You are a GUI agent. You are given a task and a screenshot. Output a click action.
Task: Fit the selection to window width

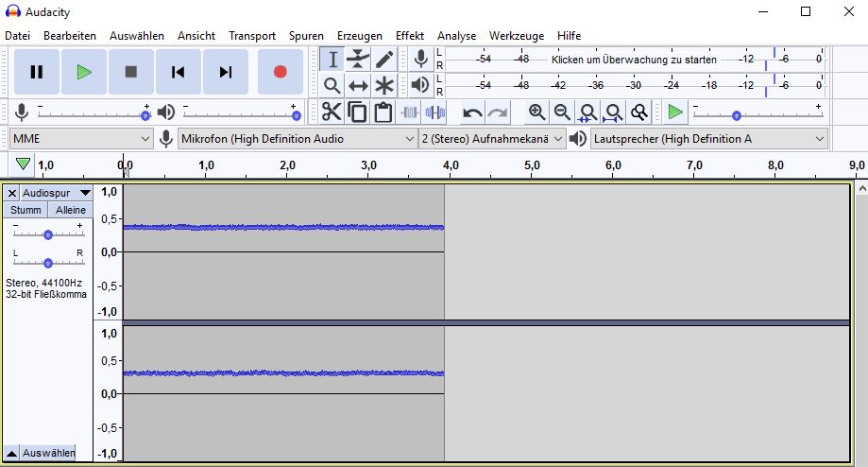pos(587,112)
